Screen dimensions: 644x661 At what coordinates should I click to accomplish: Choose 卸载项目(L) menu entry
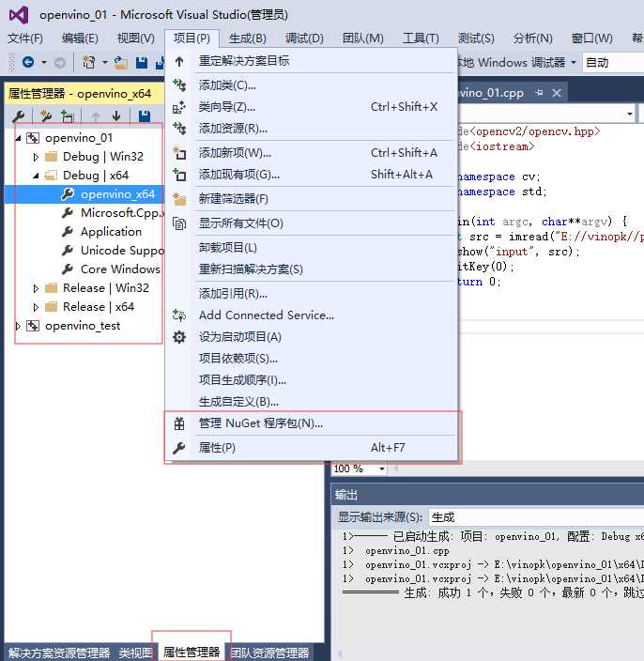[311, 248]
